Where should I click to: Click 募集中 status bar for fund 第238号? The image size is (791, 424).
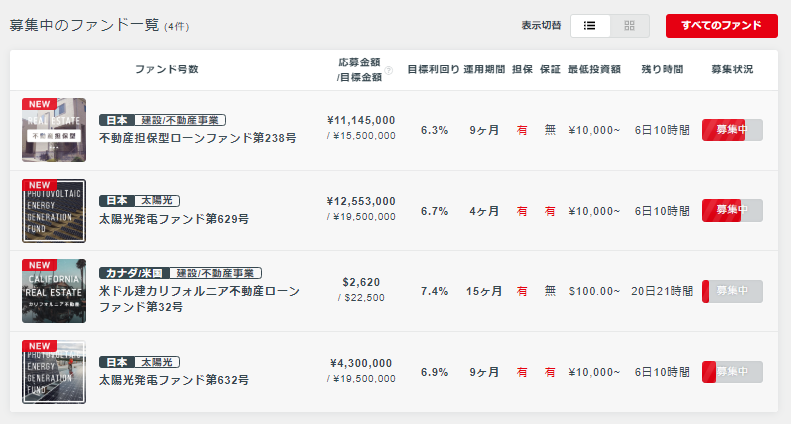tap(732, 130)
